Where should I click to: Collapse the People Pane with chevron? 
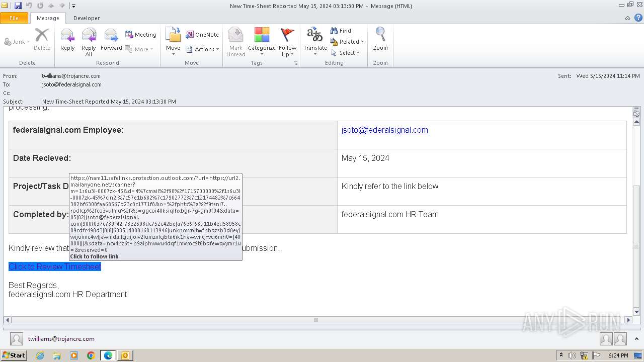pyautogui.click(x=637, y=339)
